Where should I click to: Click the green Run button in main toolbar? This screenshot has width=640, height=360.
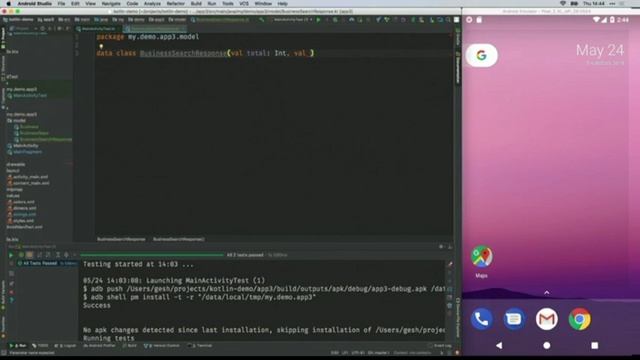click(x=318, y=20)
